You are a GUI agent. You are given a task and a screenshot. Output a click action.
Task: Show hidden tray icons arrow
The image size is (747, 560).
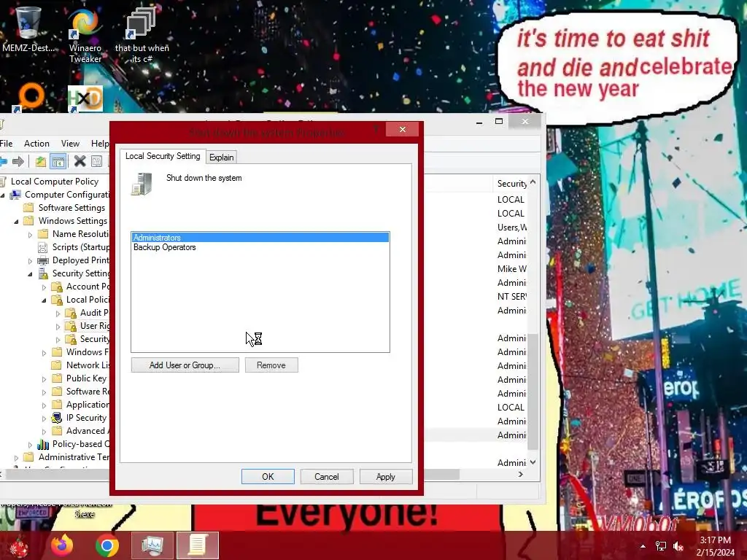643,546
